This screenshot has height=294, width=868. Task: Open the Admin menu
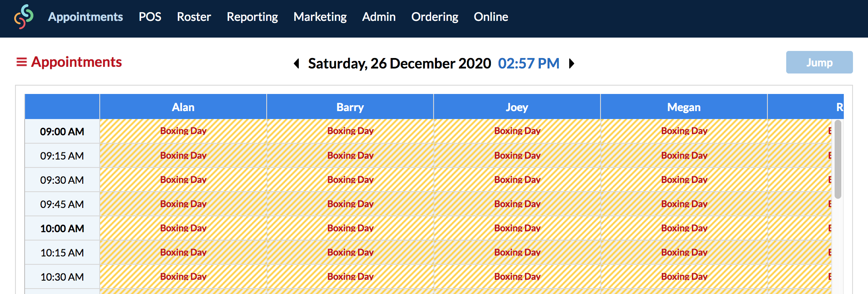coord(379,17)
